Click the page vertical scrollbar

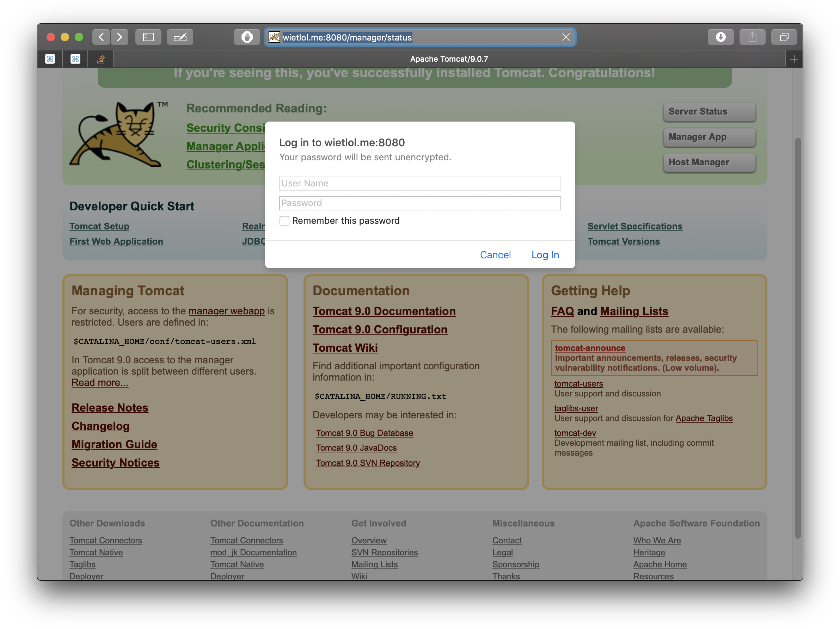click(798, 338)
